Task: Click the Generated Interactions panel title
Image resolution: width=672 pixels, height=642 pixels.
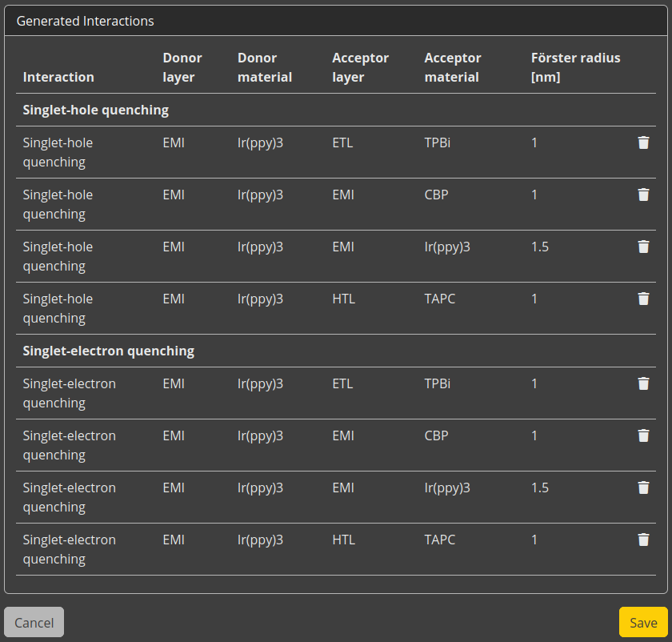Action: coord(86,22)
